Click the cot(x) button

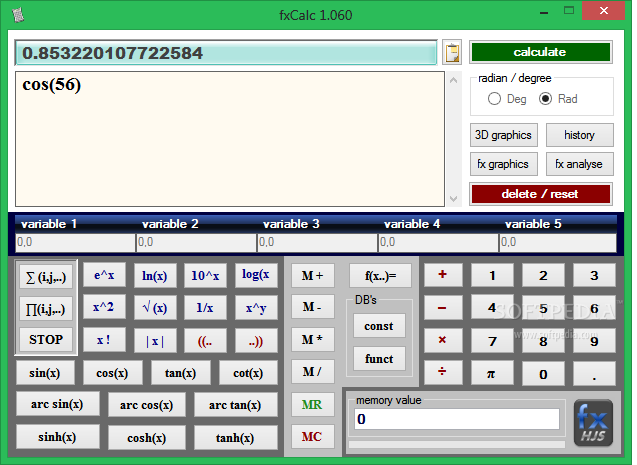[x=248, y=372]
